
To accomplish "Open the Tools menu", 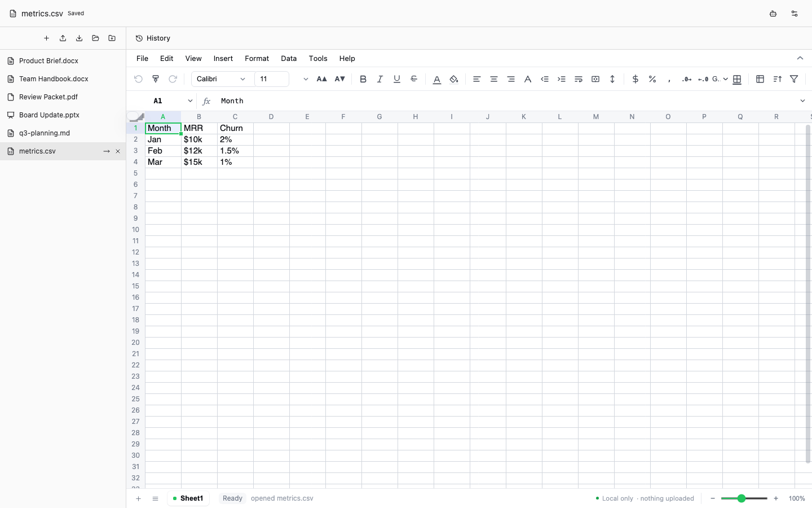I will coord(318,58).
